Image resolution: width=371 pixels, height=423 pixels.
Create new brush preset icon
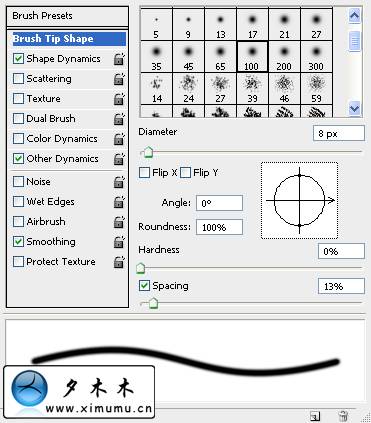tap(315, 416)
